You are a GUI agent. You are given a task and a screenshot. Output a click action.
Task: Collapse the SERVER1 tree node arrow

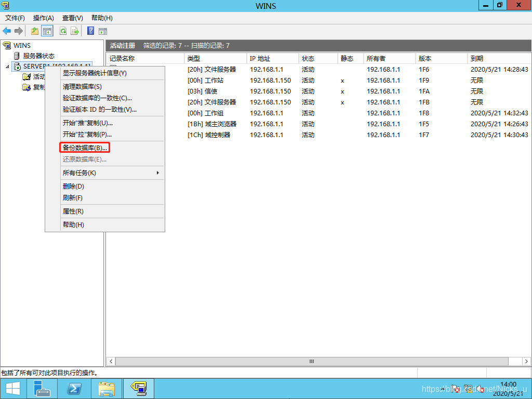pos(7,66)
